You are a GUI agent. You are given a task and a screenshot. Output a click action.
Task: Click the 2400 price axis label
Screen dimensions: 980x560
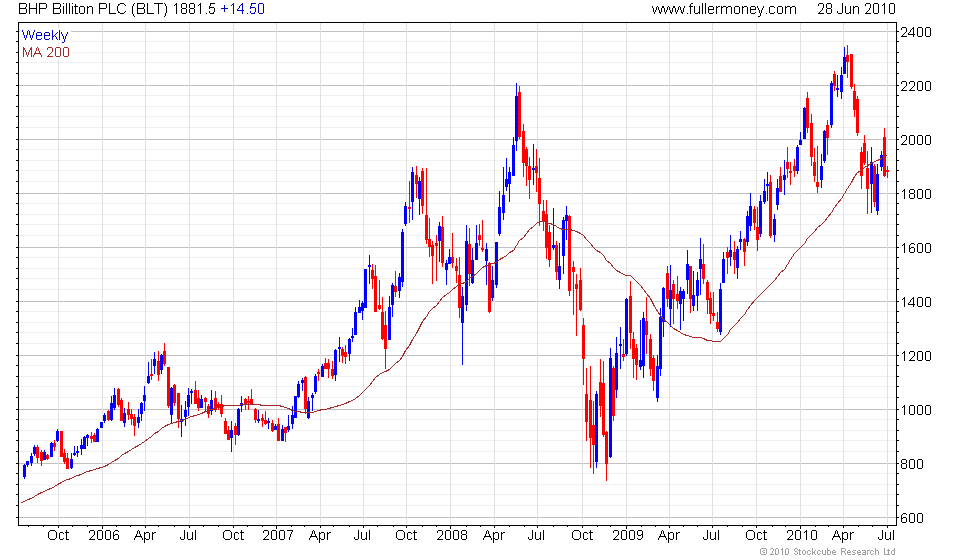(x=916, y=32)
